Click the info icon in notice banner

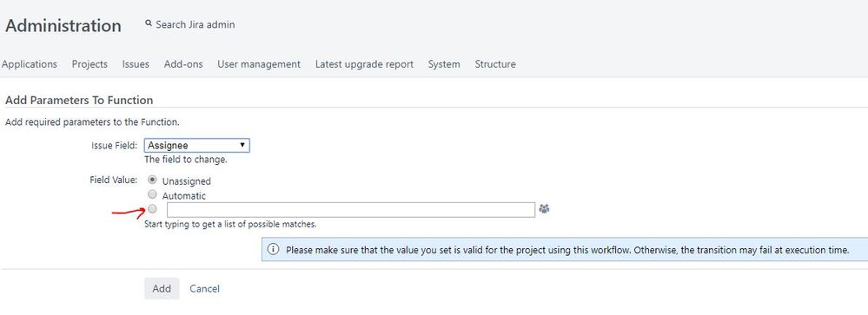pyautogui.click(x=274, y=250)
